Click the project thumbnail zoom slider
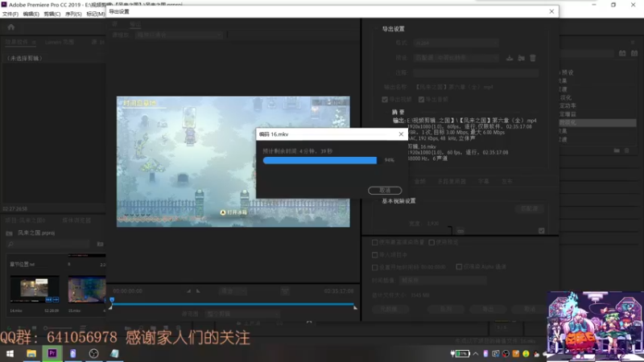 tap(57, 328)
